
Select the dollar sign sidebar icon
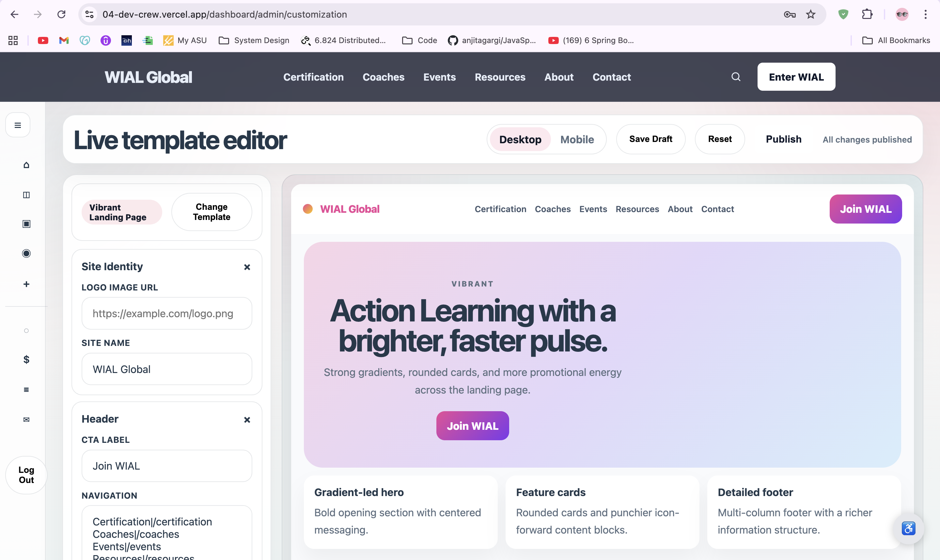pyautogui.click(x=26, y=359)
